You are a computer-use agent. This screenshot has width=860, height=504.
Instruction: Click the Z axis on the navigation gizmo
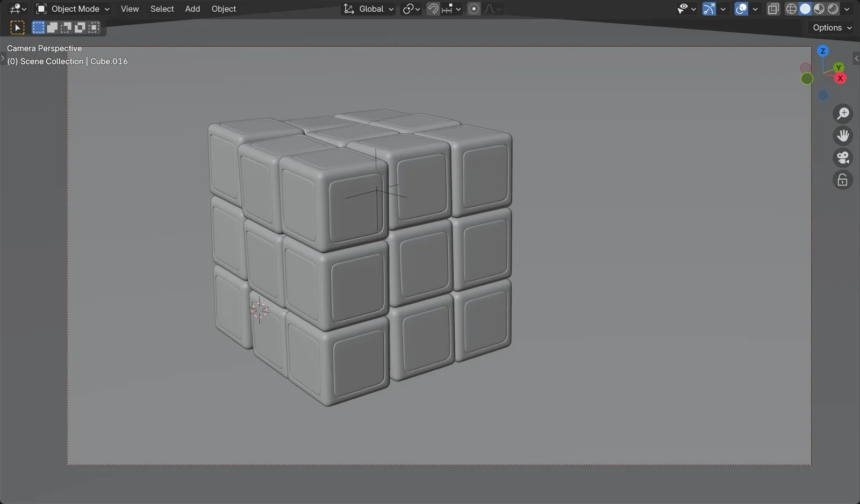pos(823,51)
